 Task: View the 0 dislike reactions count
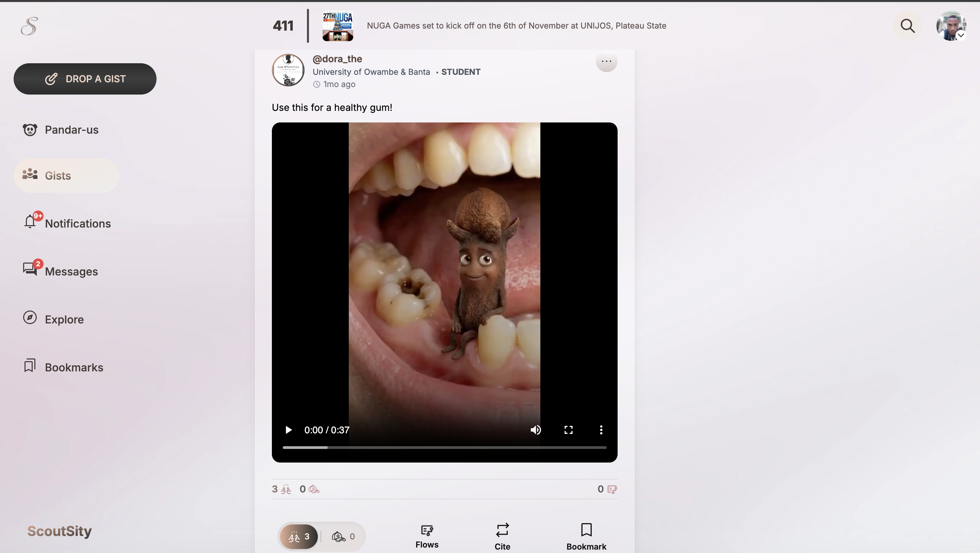pyautogui.click(x=309, y=489)
